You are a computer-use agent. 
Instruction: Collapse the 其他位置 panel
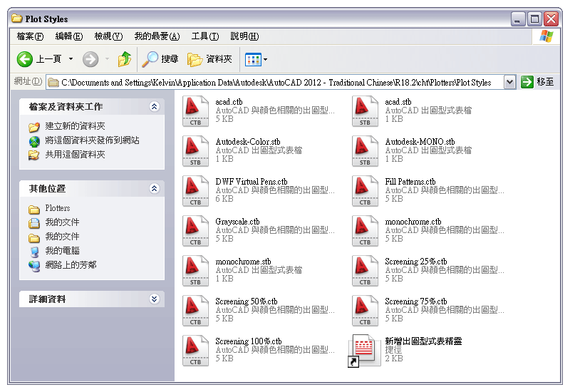click(x=154, y=188)
